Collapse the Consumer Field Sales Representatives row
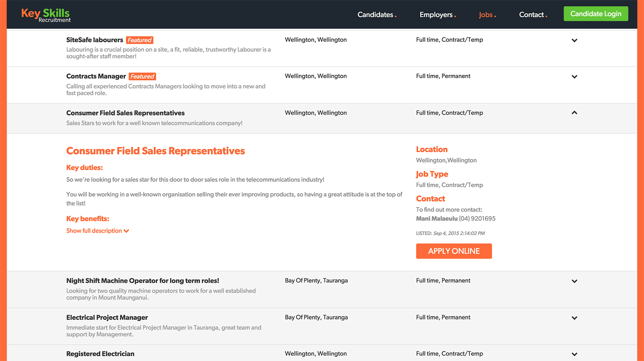This screenshot has width=644, height=361. (574, 113)
